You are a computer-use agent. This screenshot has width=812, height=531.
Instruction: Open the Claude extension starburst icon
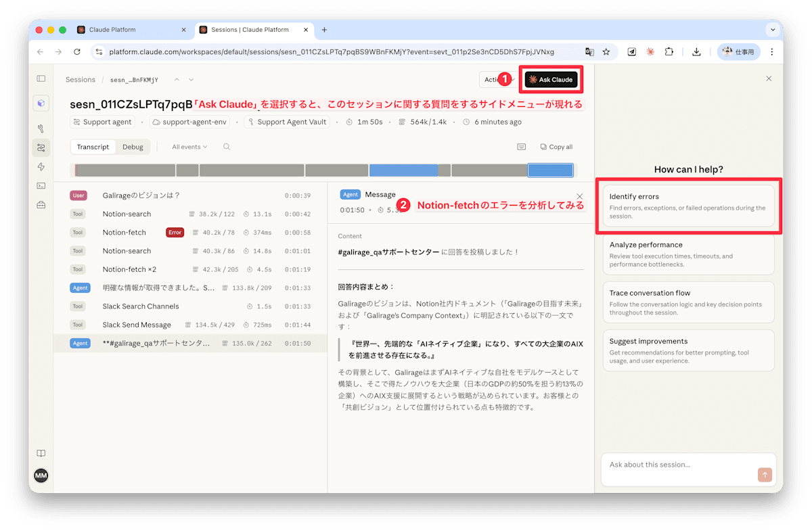coord(650,51)
